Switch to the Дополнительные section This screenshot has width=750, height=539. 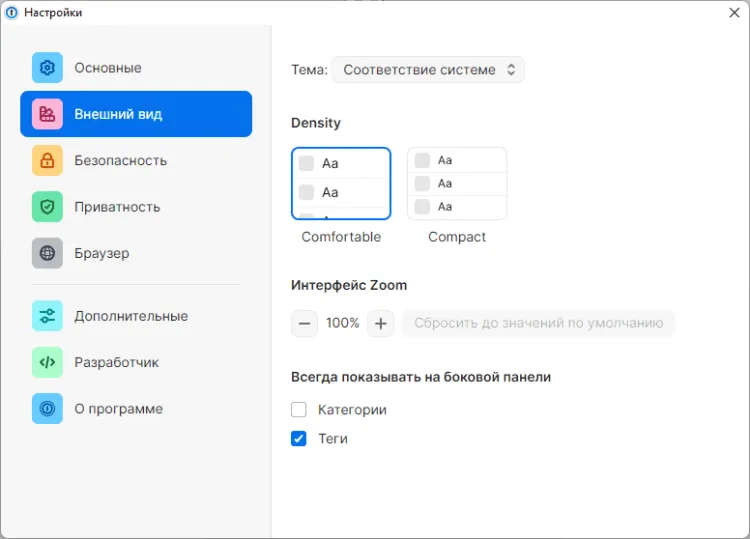130,316
